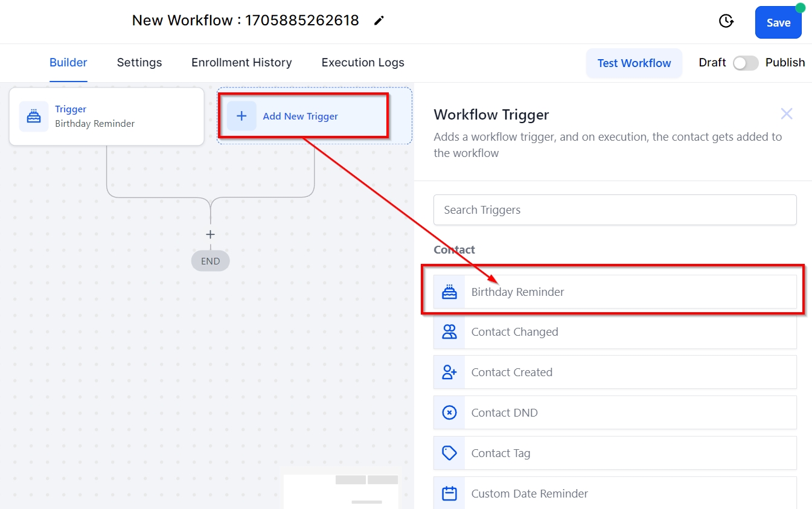Select the END node on canvas

tap(210, 261)
